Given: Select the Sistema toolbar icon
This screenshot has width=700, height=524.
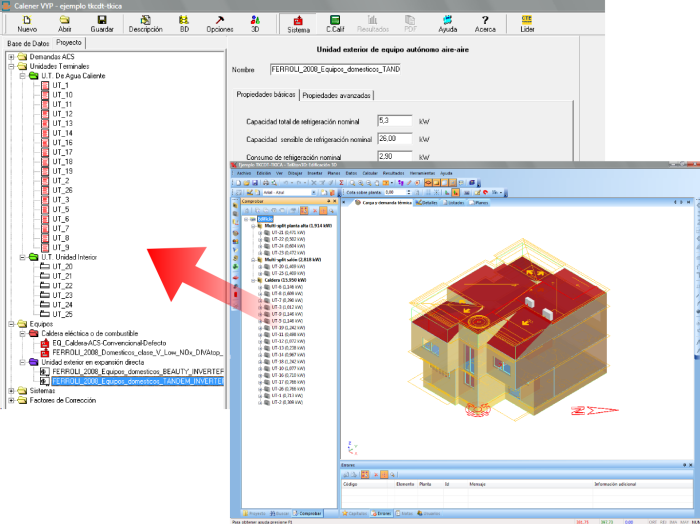Looking at the screenshot, I should tap(298, 24).
